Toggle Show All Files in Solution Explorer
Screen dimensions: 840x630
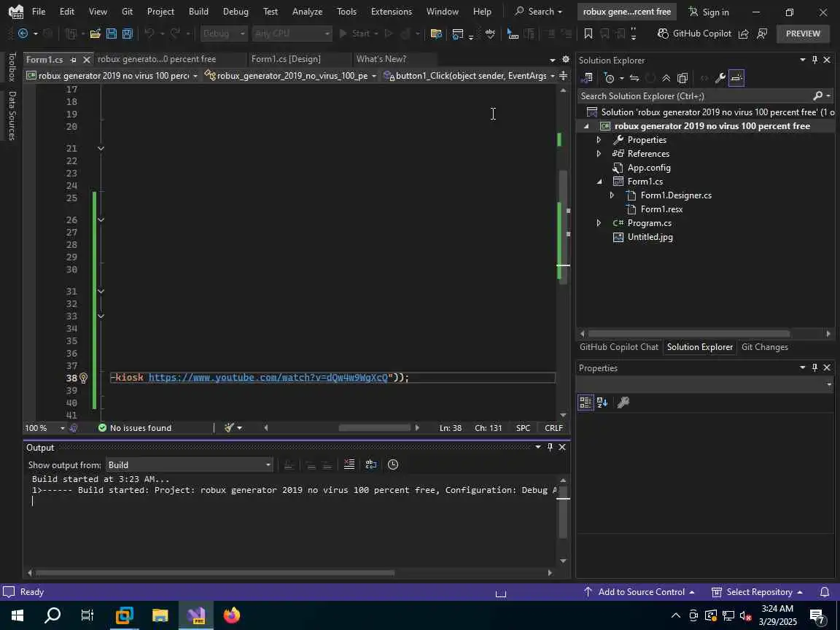click(682, 78)
